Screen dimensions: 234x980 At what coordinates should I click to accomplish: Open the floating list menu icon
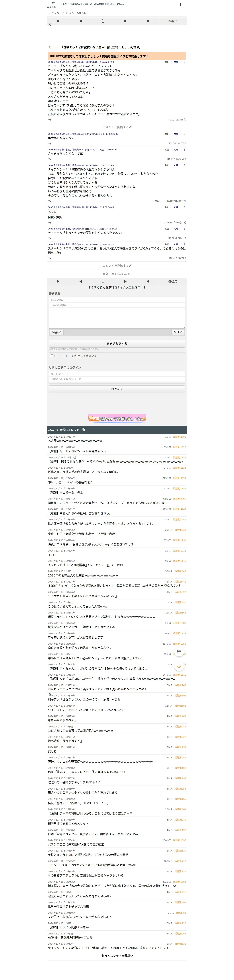pos(179,652)
